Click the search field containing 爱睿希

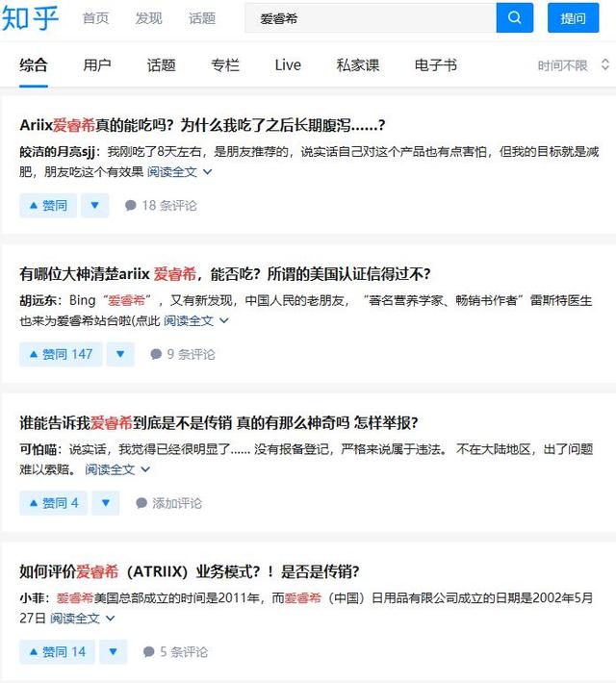[x=371, y=18]
